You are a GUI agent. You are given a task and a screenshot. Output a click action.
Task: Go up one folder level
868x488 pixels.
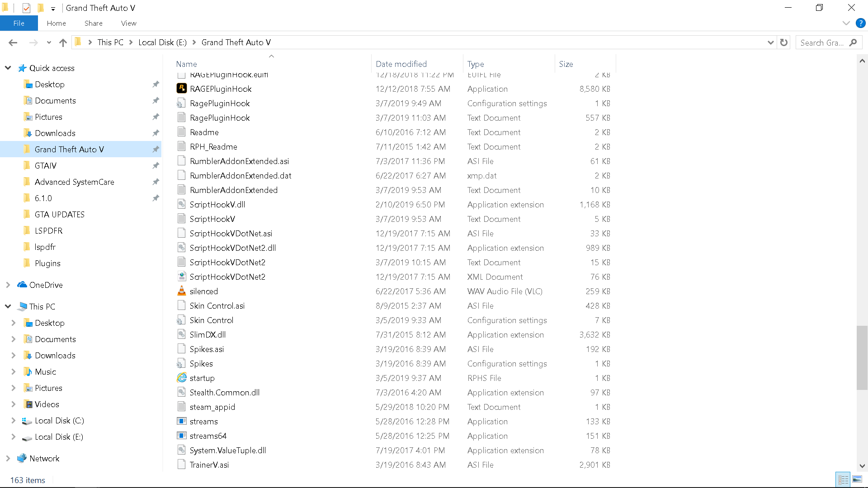[x=63, y=42]
